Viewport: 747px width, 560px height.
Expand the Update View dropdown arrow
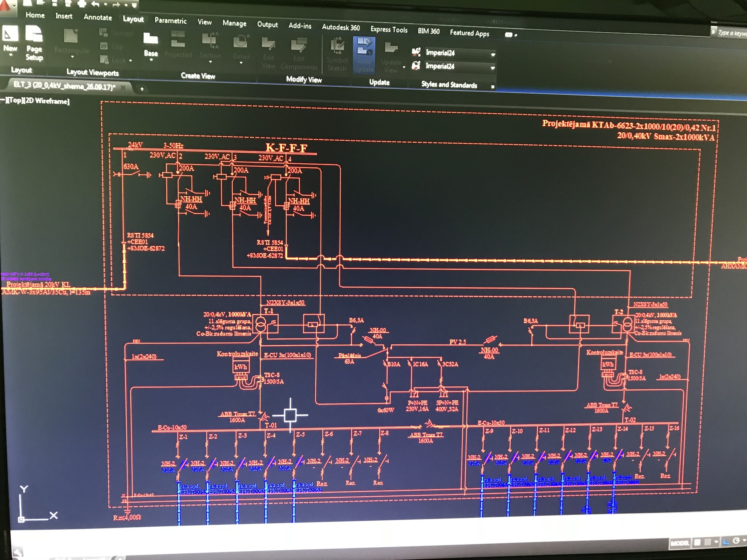click(x=404, y=67)
